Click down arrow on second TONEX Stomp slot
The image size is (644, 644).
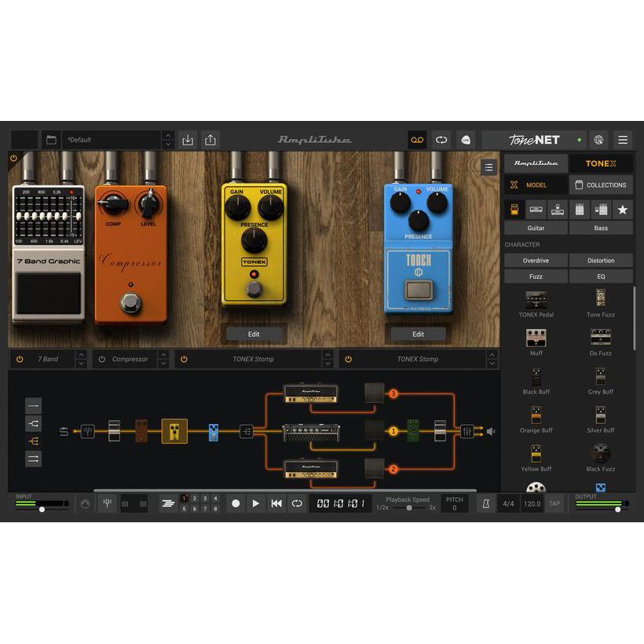click(492, 364)
